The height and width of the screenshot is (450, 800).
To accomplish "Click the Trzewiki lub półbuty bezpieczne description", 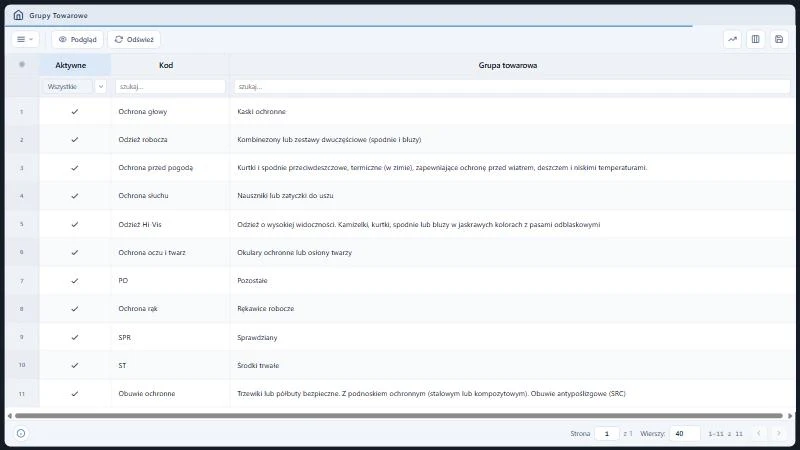I will [431, 393].
